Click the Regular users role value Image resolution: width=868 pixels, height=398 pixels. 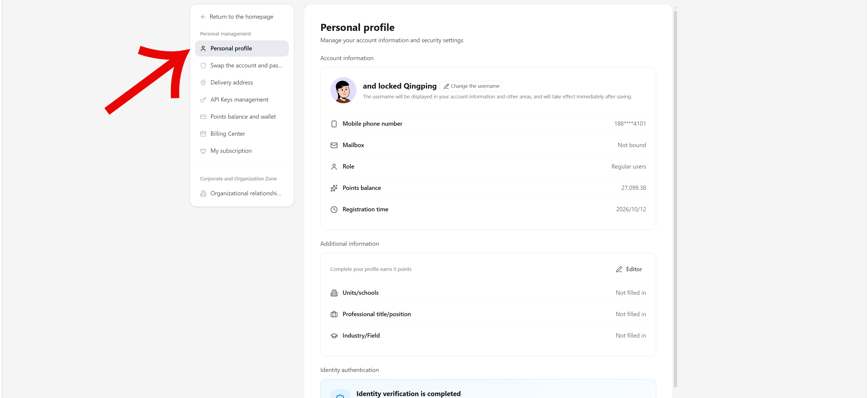click(628, 167)
